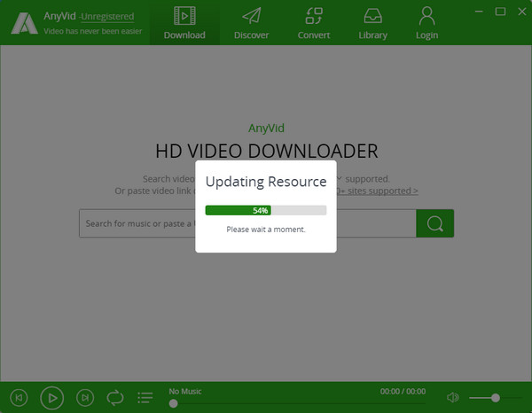Click the Please wait a moment text
This screenshot has width=532, height=413.
pyautogui.click(x=266, y=230)
